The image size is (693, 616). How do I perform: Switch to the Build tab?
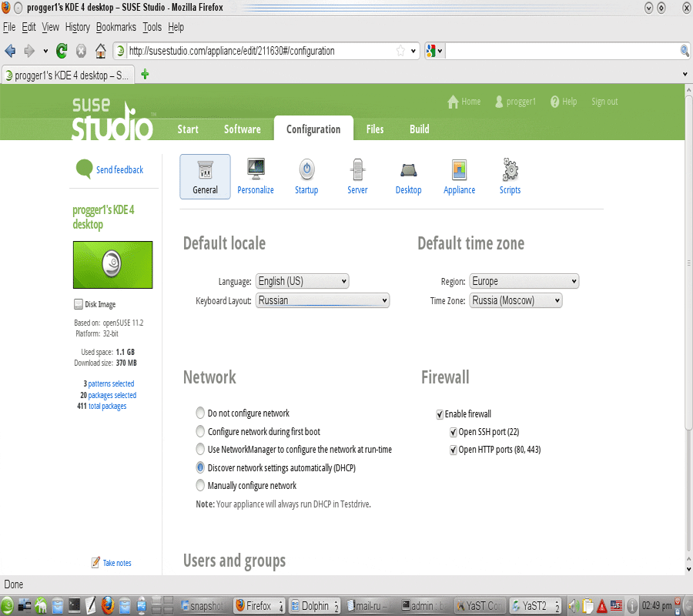(x=420, y=129)
